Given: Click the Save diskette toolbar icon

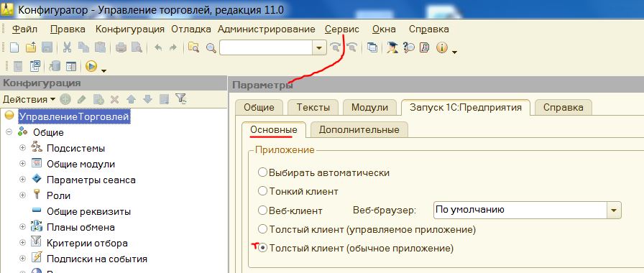Looking at the screenshot, I should click(47, 47).
